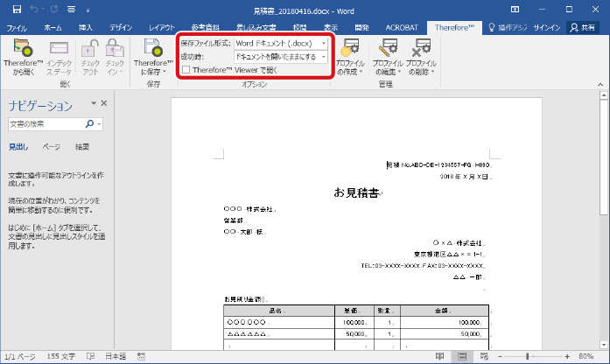The width and height of the screenshot is (610, 364).
Task: Switch to the ACROBAT ribbon tab
Action: pos(402,28)
